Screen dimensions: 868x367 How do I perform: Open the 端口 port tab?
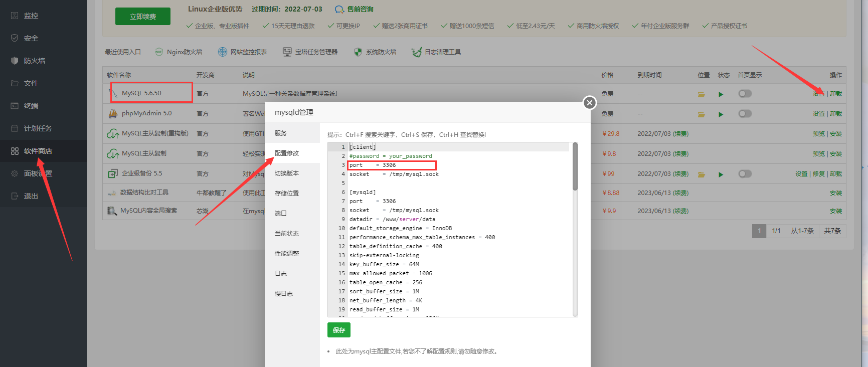pyautogui.click(x=292, y=213)
